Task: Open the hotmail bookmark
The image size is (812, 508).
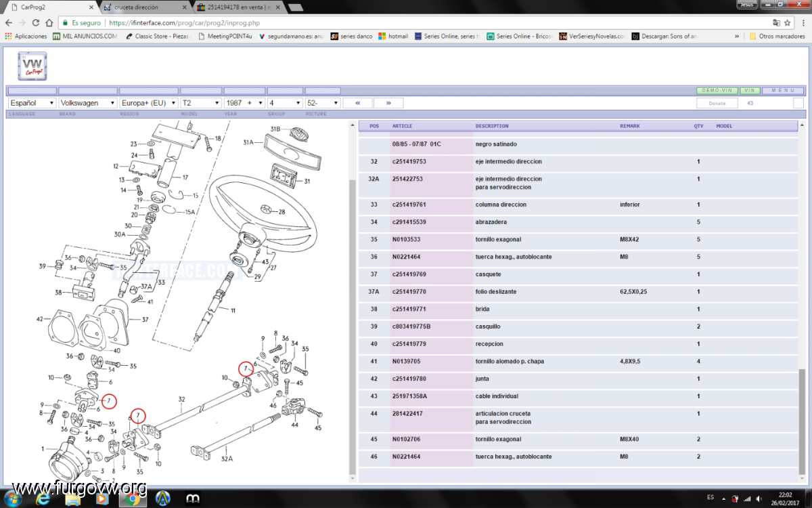Action: (x=393, y=36)
